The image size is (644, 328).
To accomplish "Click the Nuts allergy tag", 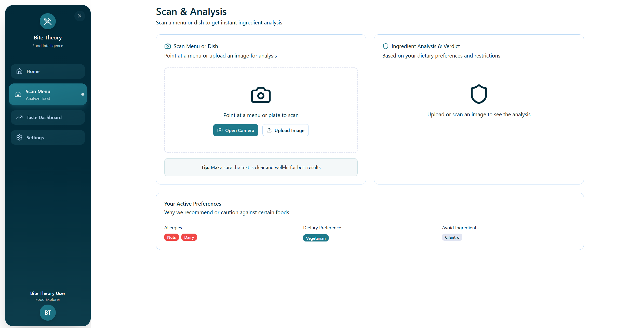I will tap(171, 237).
